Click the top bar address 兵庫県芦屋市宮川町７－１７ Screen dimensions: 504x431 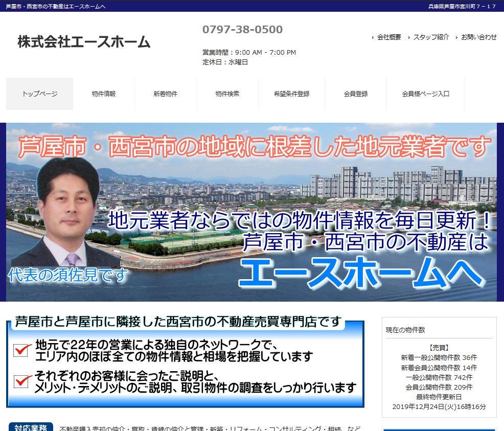[462, 7]
